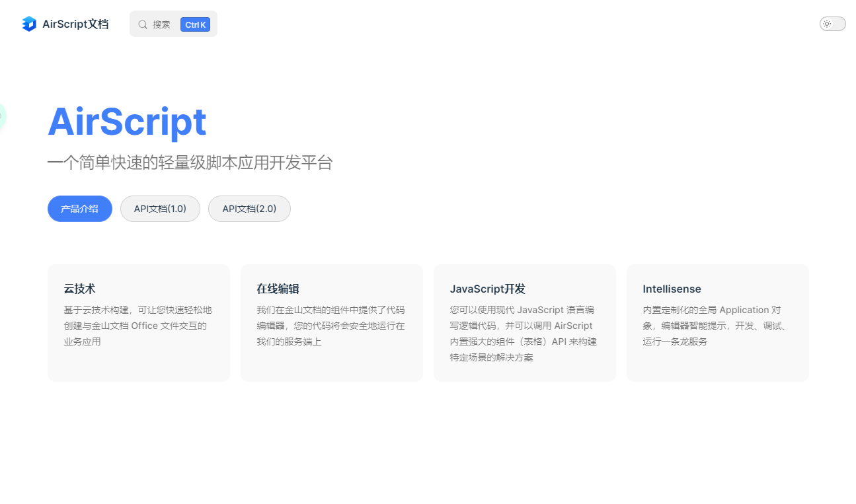Click the 在线编辑 card description paragraph
The image size is (856, 504).
[x=331, y=326]
